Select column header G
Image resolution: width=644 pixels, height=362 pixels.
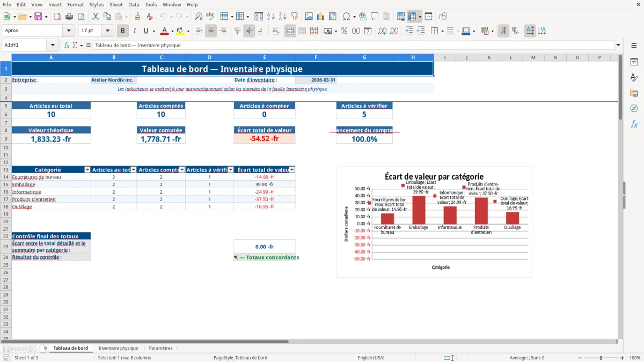(x=364, y=57)
